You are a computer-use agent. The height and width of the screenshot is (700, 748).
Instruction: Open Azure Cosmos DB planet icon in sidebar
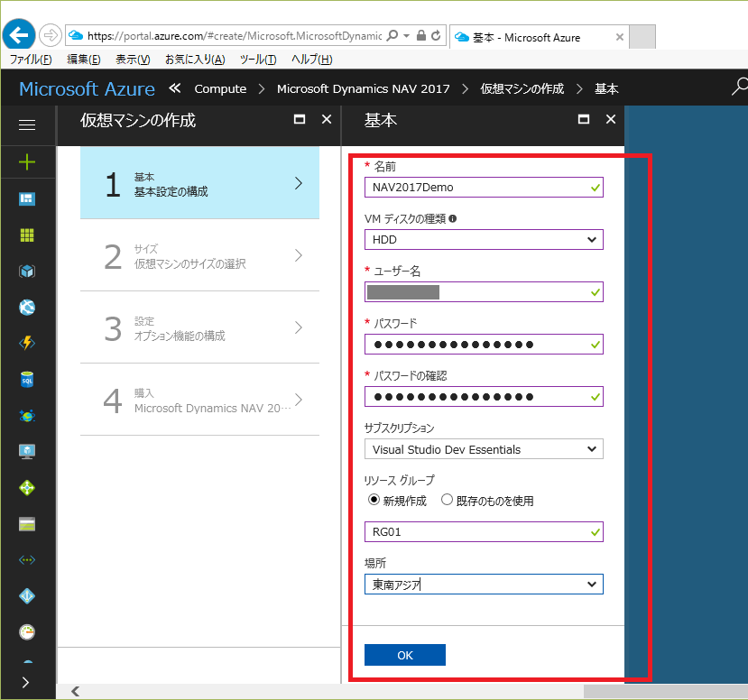click(x=27, y=416)
